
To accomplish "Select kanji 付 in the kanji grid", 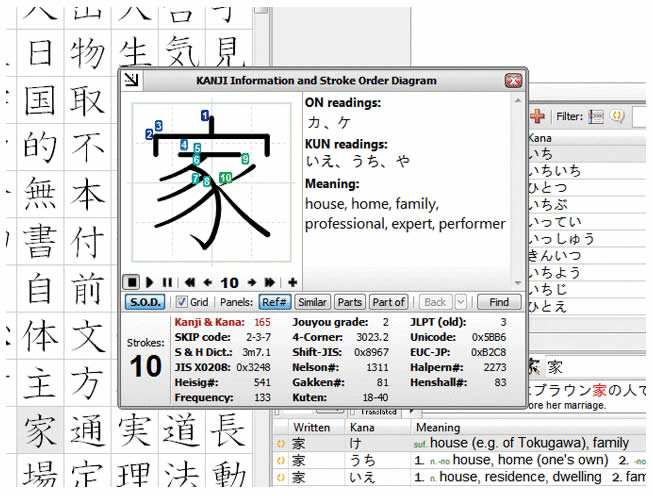I will coord(87,242).
